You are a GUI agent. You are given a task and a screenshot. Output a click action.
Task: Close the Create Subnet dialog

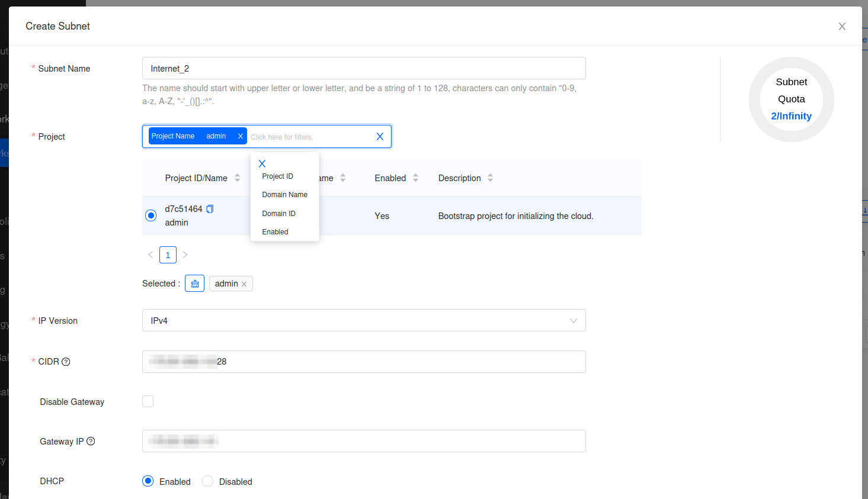[x=842, y=26]
